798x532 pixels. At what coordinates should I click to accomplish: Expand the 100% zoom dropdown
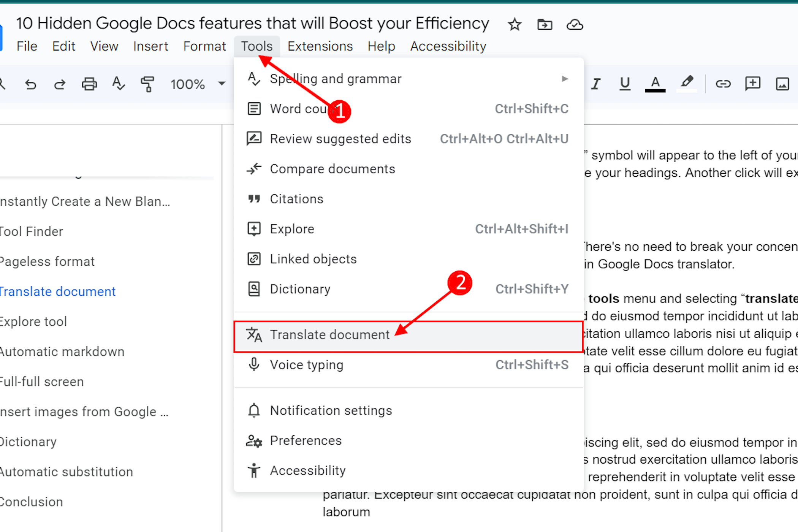point(222,84)
